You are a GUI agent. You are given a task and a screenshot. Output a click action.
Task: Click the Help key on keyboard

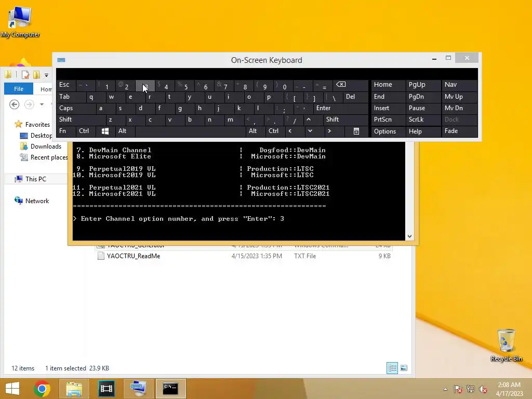[423, 131]
